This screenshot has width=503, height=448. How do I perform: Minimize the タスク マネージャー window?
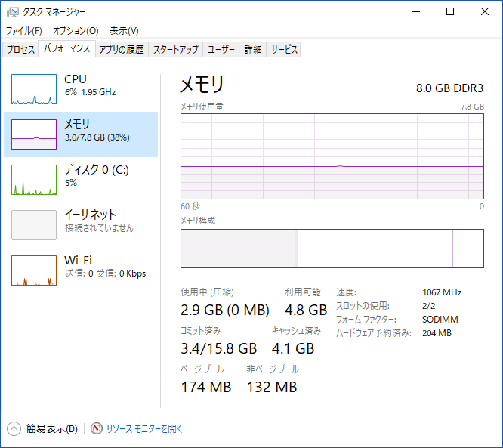point(416,11)
